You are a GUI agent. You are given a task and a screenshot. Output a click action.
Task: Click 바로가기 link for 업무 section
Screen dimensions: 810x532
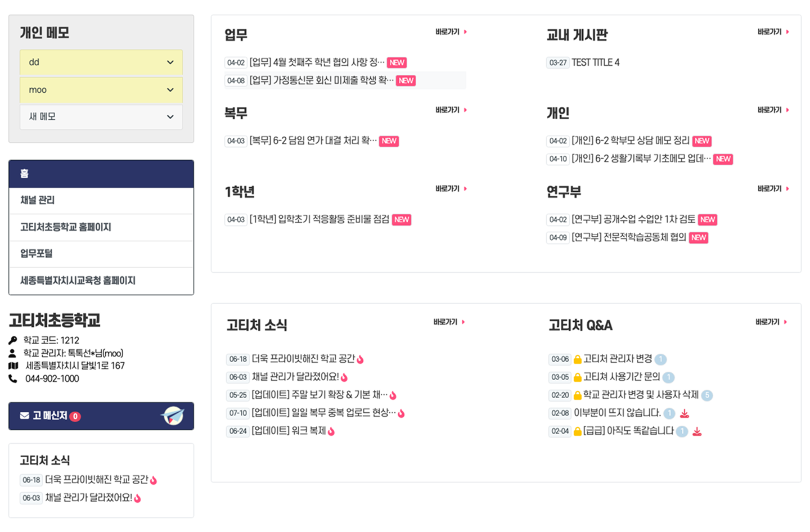pyautogui.click(x=451, y=32)
